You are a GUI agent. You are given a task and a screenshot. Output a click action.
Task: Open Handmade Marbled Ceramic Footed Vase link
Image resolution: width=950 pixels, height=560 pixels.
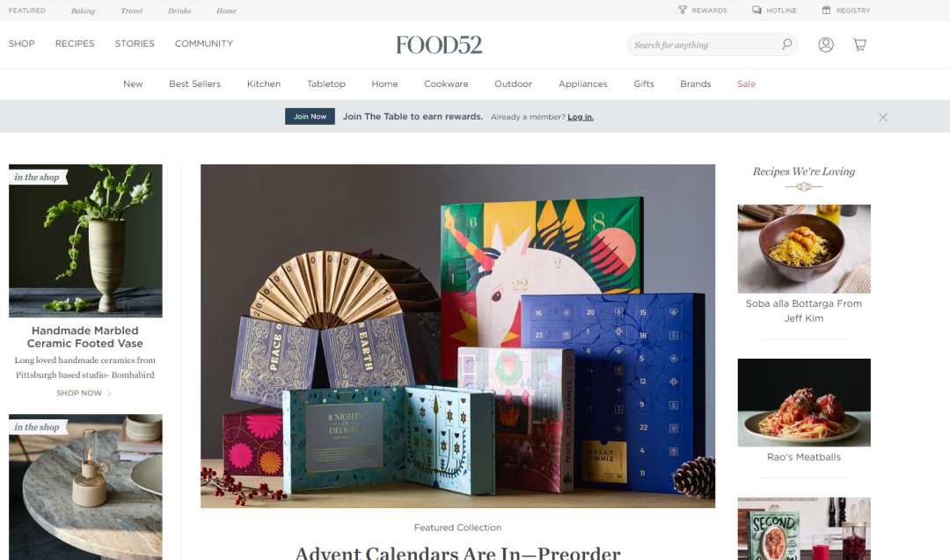[84, 337]
